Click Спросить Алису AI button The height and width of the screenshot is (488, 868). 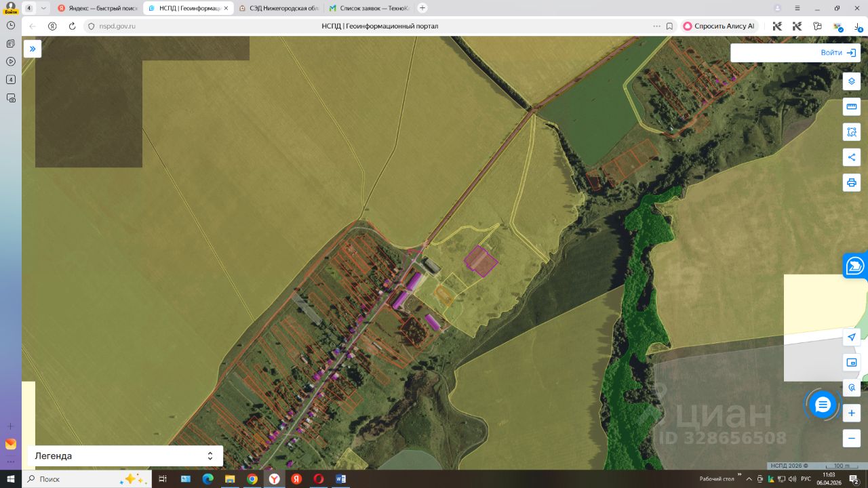click(x=719, y=26)
